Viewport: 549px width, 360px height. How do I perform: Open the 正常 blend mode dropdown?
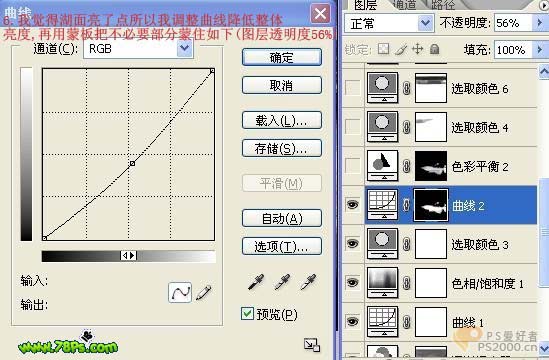point(425,23)
